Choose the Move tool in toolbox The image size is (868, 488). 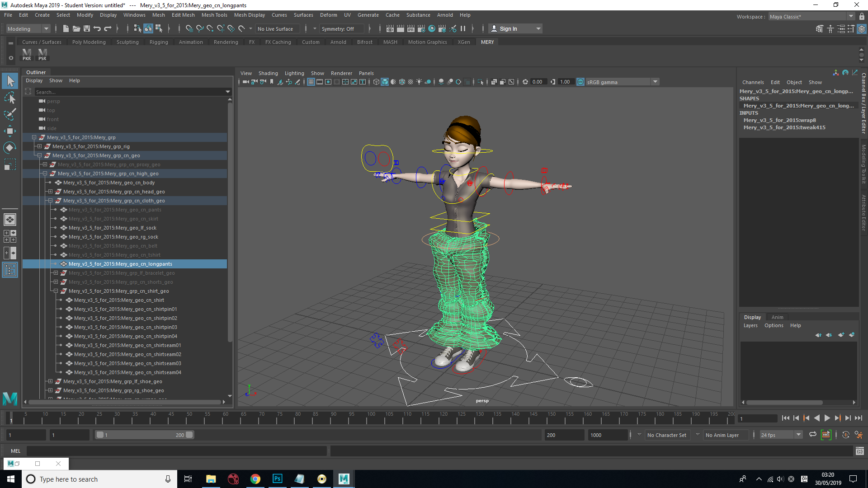click(10, 131)
